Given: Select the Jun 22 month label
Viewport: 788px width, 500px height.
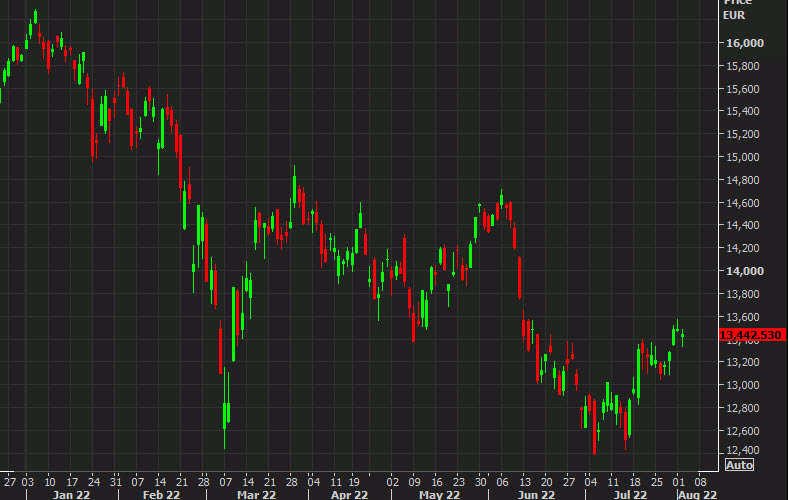Looking at the screenshot, I should pos(537,495).
